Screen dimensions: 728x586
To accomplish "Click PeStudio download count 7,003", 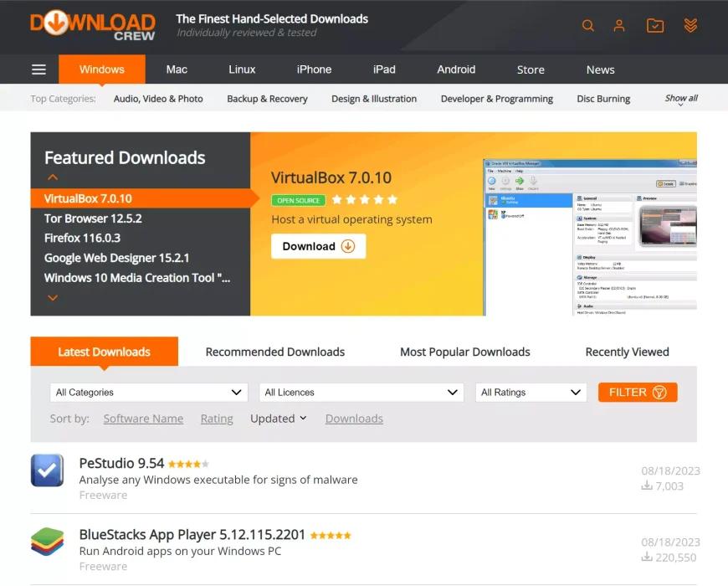I will point(663,486).
